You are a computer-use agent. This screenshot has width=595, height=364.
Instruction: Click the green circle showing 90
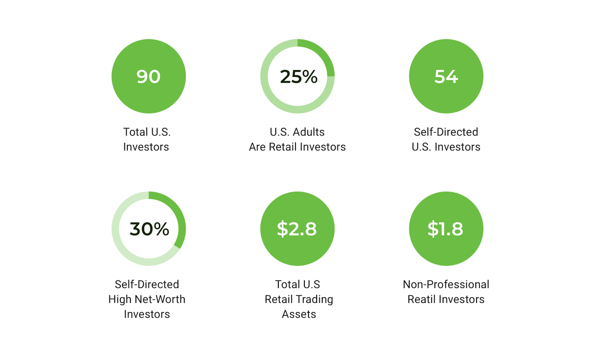click(148, 76)
